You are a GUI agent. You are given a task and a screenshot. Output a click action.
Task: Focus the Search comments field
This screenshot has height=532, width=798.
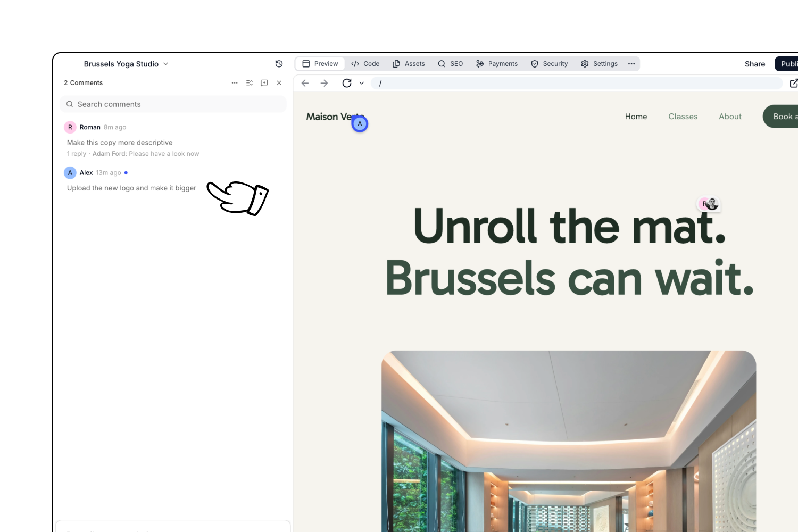coord(173,104)
